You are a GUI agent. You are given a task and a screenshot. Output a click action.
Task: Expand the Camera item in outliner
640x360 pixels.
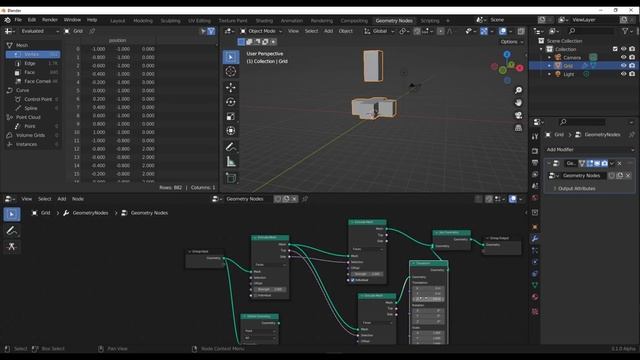coord(549,58)
